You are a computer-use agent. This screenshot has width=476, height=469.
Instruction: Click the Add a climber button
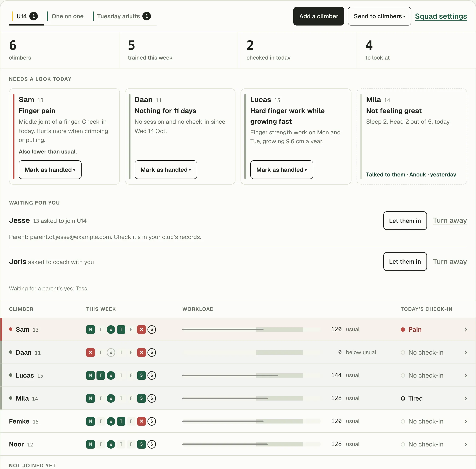pos(319,16)
